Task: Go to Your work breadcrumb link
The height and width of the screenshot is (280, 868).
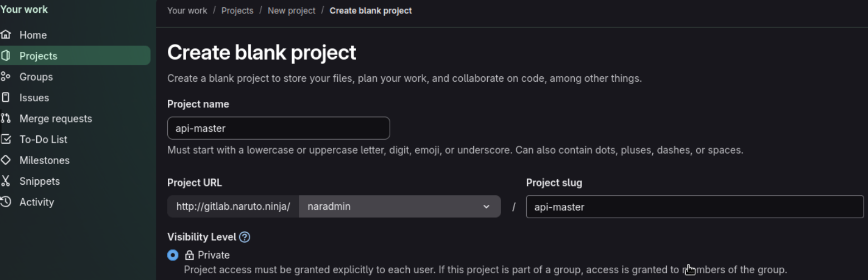Action: 187,11
